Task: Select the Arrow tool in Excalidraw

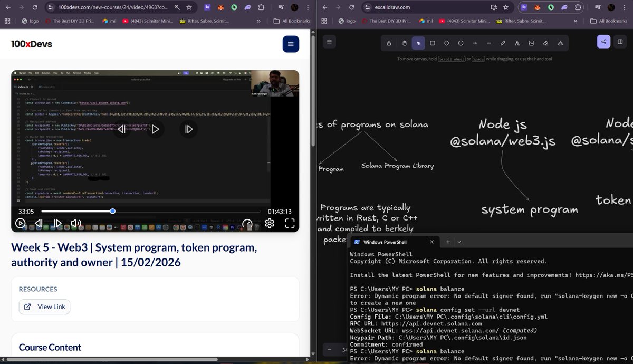Action: coord(475,43)
